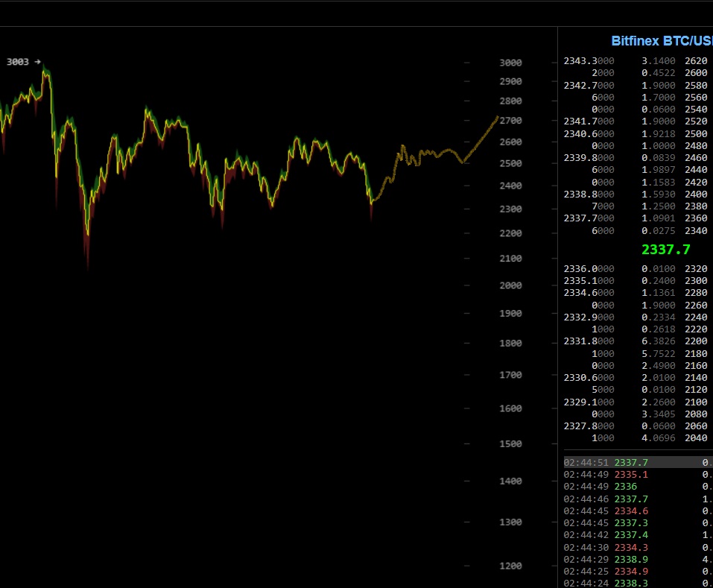This screenshot has width=713, height=588.
Task: Click the 2000 label on the chart price axis
Action: click(510, 285)
